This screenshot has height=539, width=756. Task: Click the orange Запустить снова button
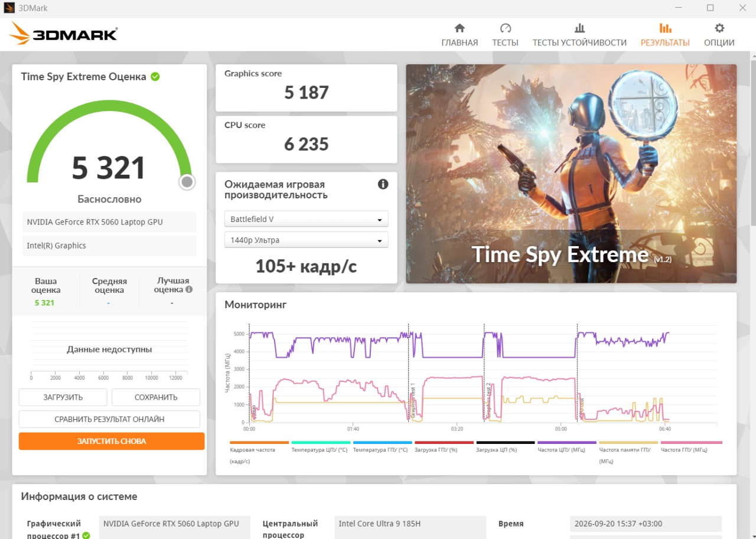pyautogui.click(x=112, y=441)
